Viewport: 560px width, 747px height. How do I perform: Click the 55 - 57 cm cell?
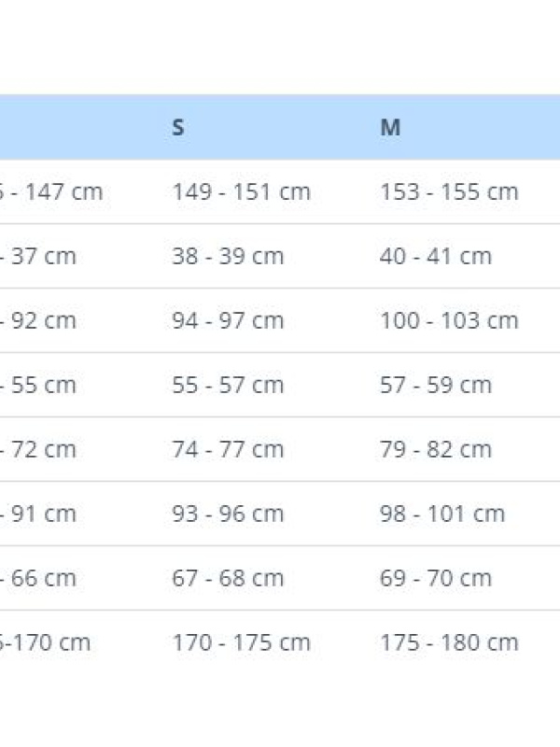click(x=228, y=386)
